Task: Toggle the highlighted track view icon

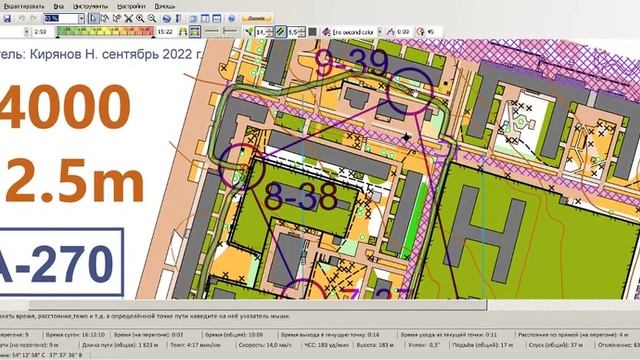Action: click(x=195, y=32)
